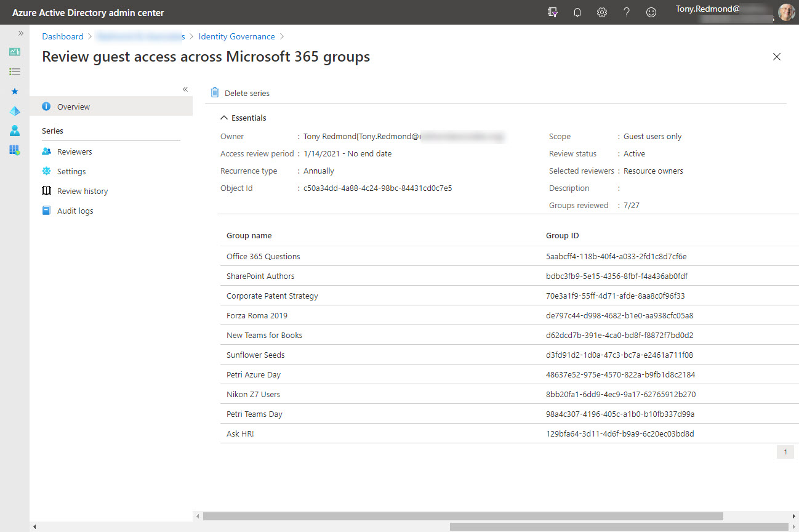Open the Users icon in left sidebar
The width and height of the screenshot is (799, 532).
tap(15, 131)
